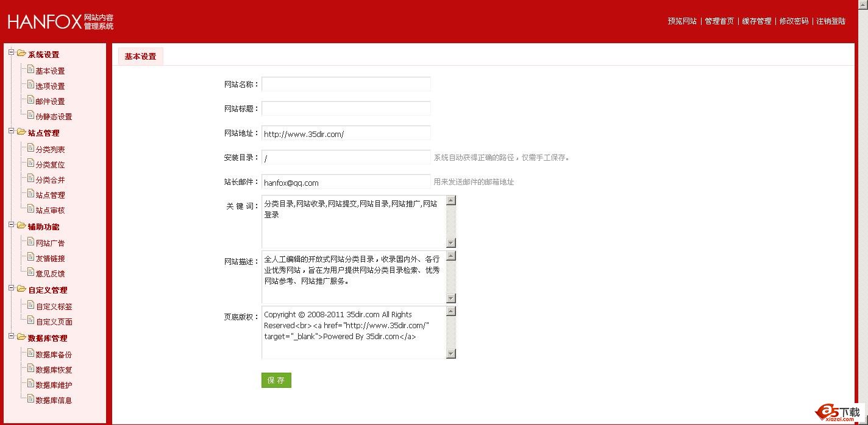Open 分类列表 in the sidebar
The height and width of the screenshot is (425, 868).
click(x=50, y=150)
